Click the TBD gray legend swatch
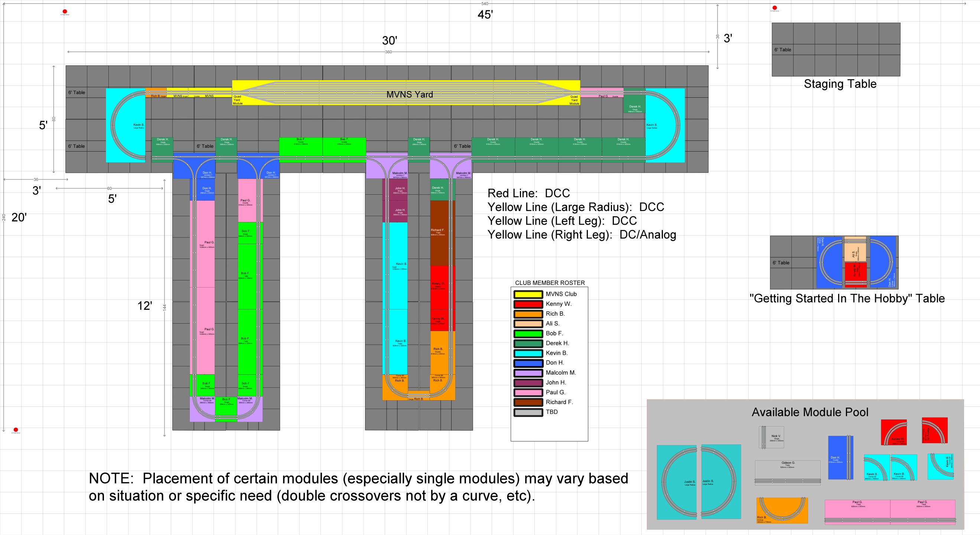Screen dimensions: 980x535 pyautogui.click(x=528, y=412)
